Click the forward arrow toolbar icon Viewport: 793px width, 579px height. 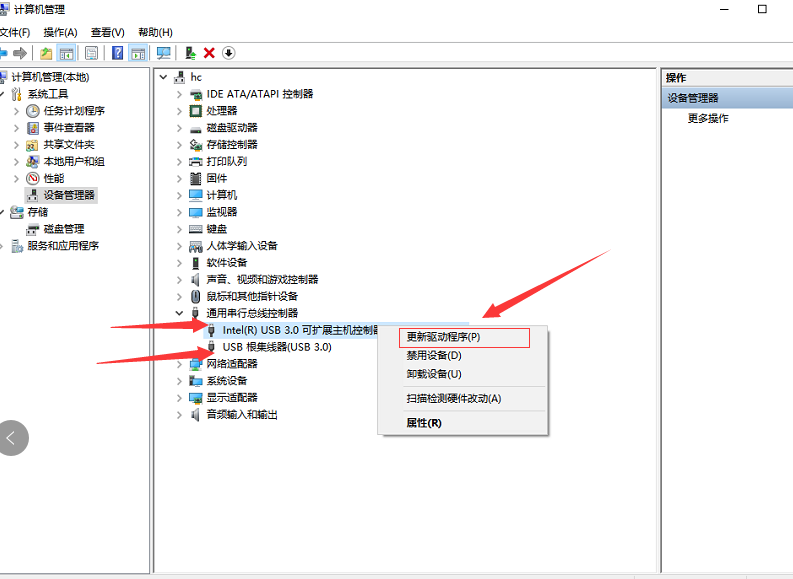pyautogui.click(x=19, y=53)
